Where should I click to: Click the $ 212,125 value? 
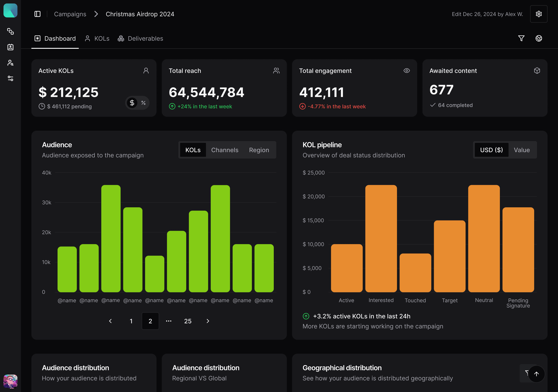[x=69, y=92]
